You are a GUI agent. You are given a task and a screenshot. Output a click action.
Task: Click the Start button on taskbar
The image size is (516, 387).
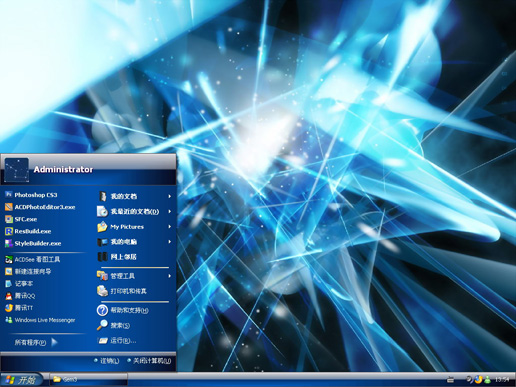coord(22,380)
